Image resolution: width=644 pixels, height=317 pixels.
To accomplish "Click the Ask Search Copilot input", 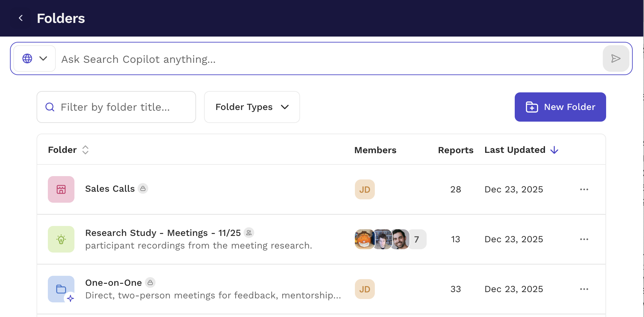I will [329, 59].
